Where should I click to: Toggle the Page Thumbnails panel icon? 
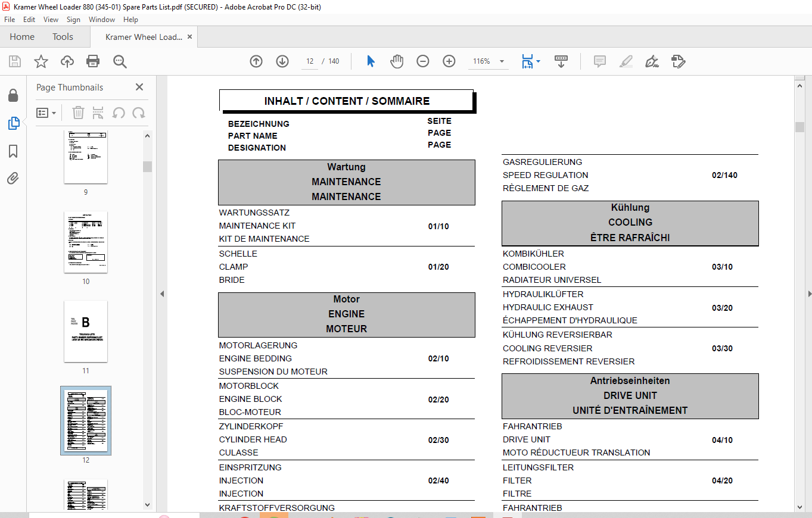[13, 123]
